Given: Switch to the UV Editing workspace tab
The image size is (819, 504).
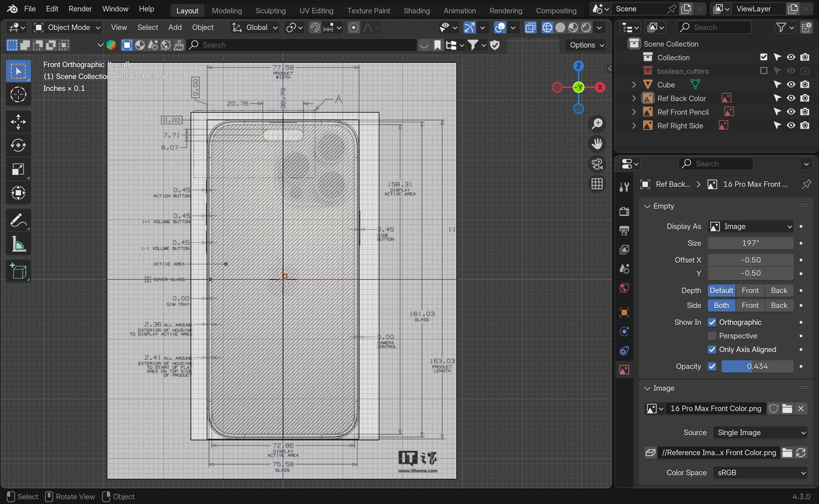Looking at the screenshot, I should pyautogui.click(x=316, y=10).
